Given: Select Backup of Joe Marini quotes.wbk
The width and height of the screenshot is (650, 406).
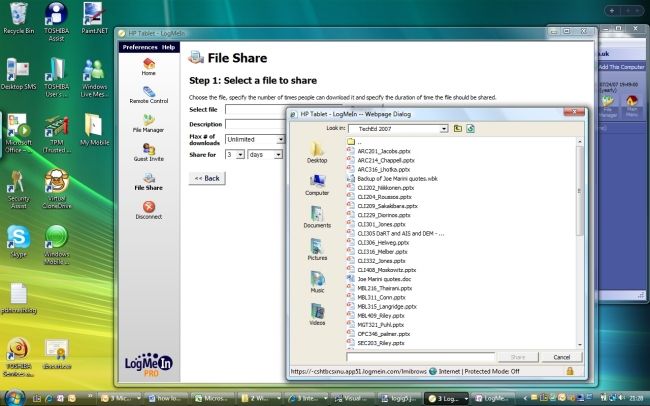Looking at the screenshot, I should click(392, 179).
